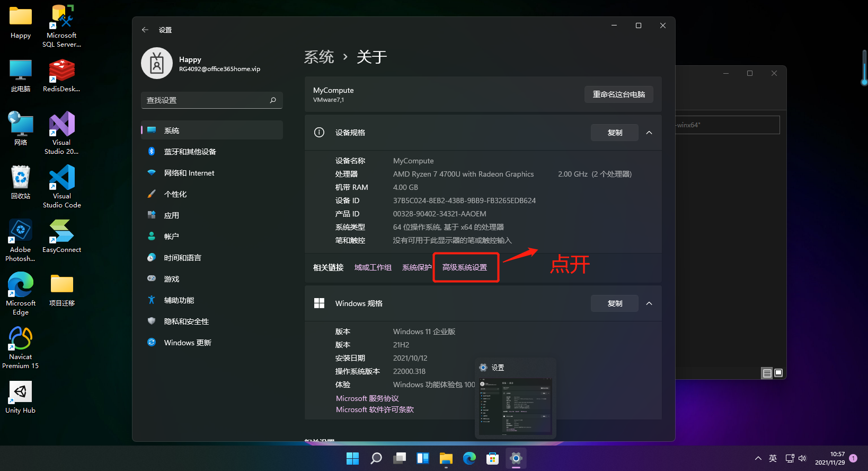The height and width of the screenshot is (471, 868).
Task: Open 网络和 Internet settings
Action: (212, 173)
